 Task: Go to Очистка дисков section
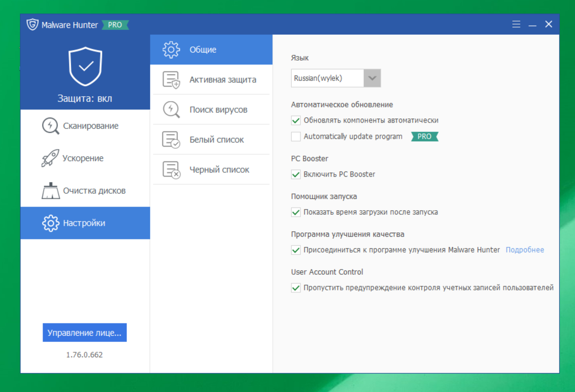point(85,190)
